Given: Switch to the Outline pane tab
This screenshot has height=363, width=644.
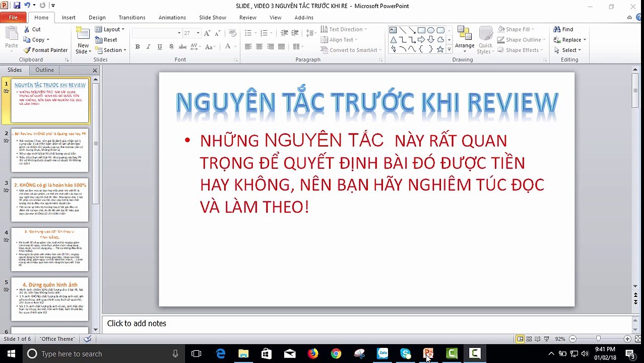Looking at the screenshot, I should tap(44, 70).
